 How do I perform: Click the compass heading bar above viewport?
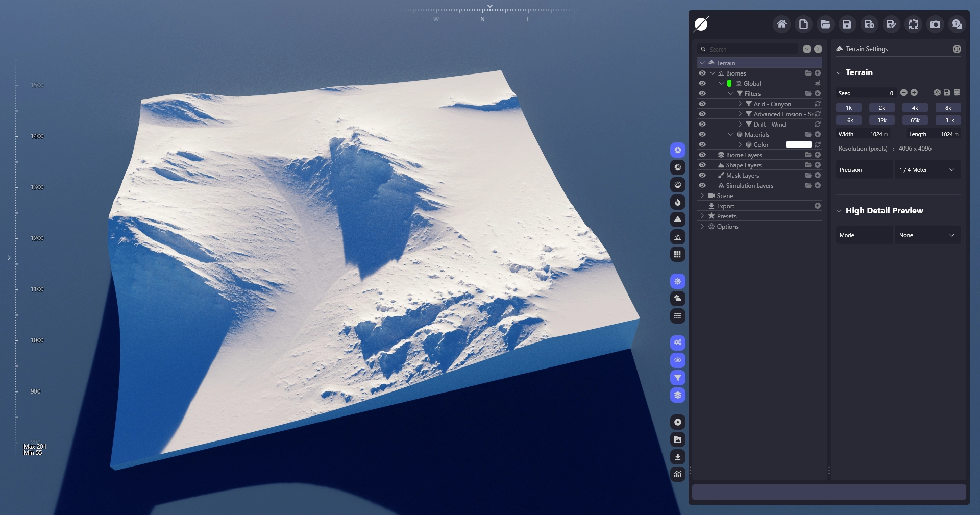pos(489,13)
